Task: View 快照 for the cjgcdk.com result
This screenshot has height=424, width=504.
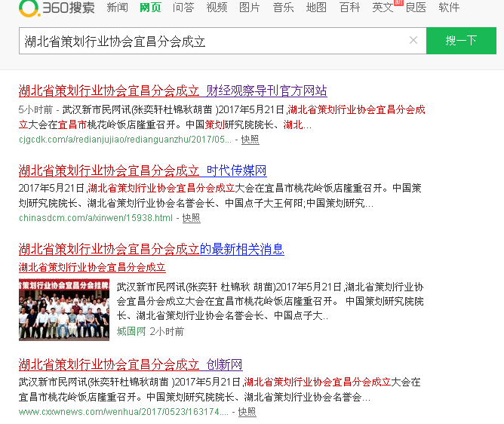Action: 250,140
